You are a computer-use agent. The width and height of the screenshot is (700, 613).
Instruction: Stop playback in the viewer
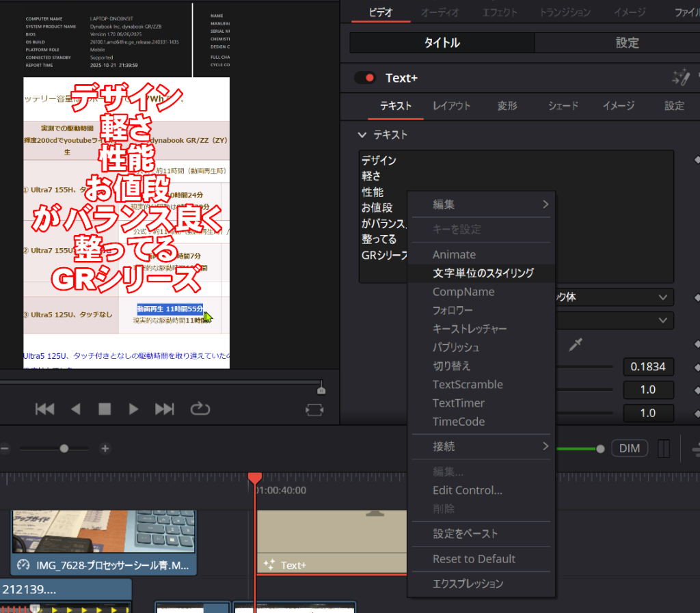coord(105,409)
